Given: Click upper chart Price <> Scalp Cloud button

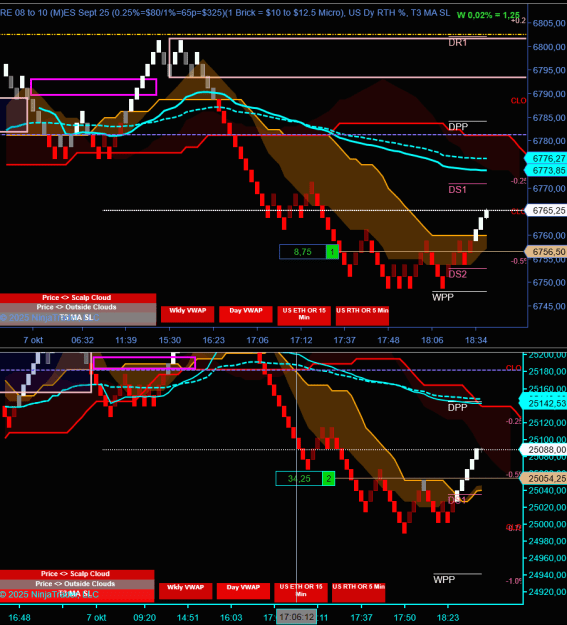Looking at the screenshot, I should [78, 298].
